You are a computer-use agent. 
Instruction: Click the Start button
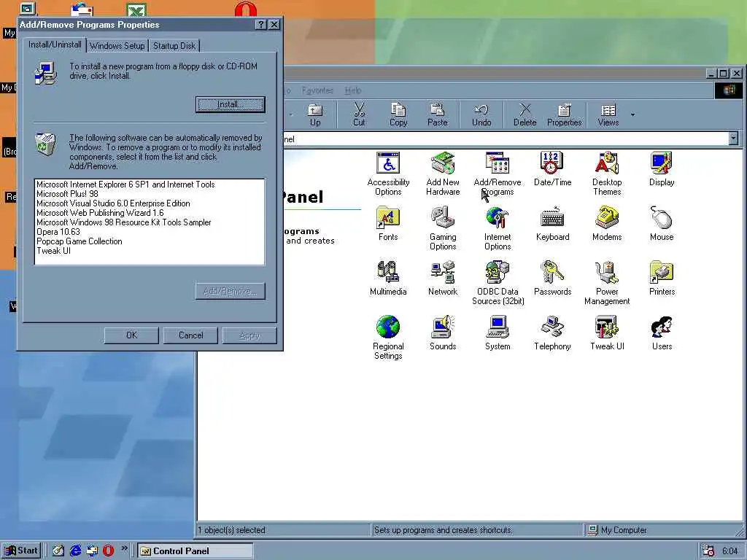(x=21, y=551)
